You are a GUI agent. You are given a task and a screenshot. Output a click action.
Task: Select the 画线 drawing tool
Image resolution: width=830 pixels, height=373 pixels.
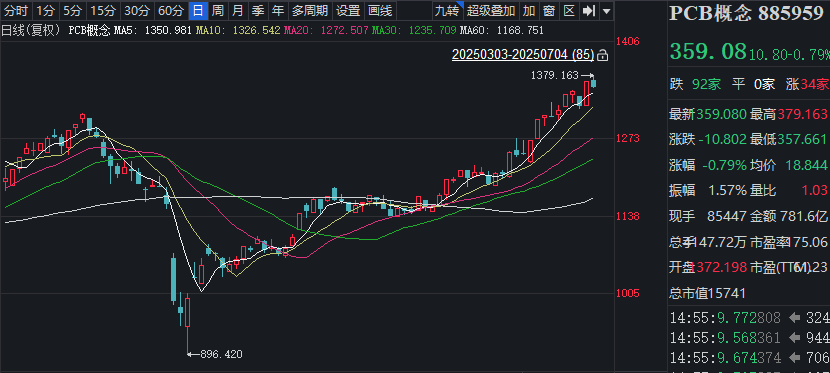(380, 11)
